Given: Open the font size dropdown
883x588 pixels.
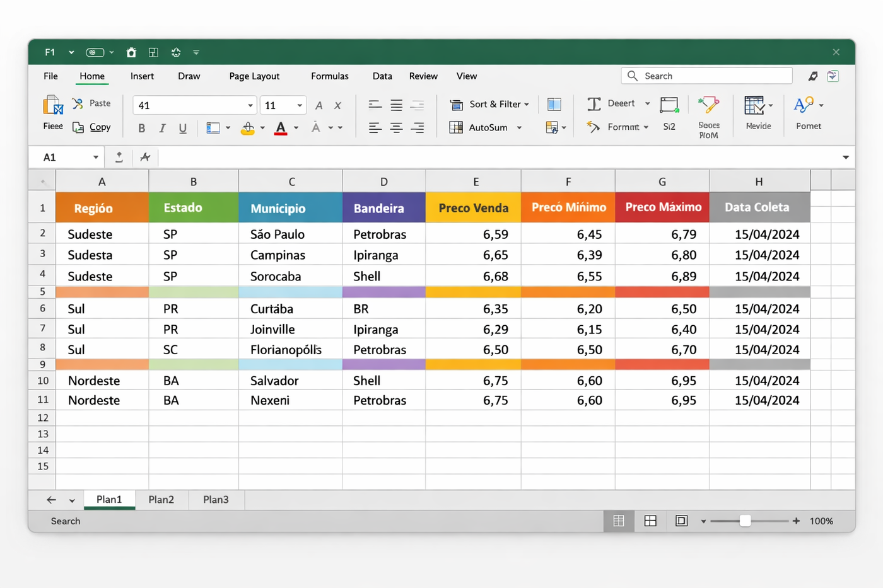Looking at the screenshot, I should [x=300, y=106].
